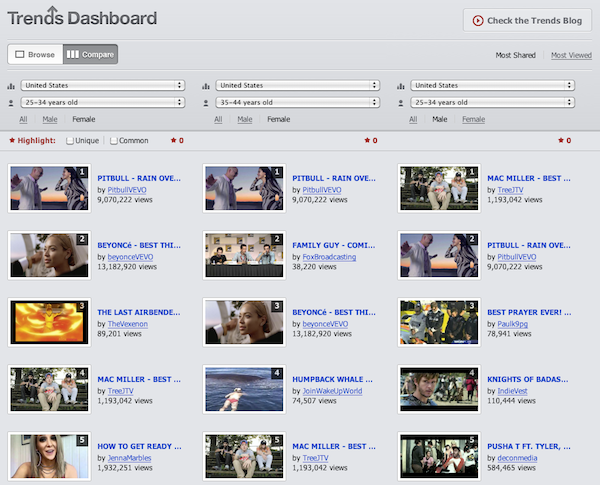This screenshot has height=485, width=600.
Task: Open the 35–44 years old age dropdown
Action: tap(298, 102)
